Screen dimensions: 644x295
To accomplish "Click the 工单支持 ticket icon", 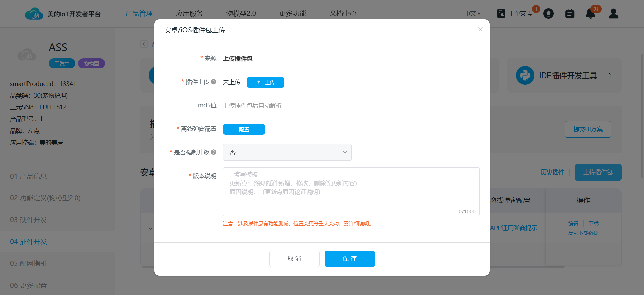I will click(x=501, y=14).
